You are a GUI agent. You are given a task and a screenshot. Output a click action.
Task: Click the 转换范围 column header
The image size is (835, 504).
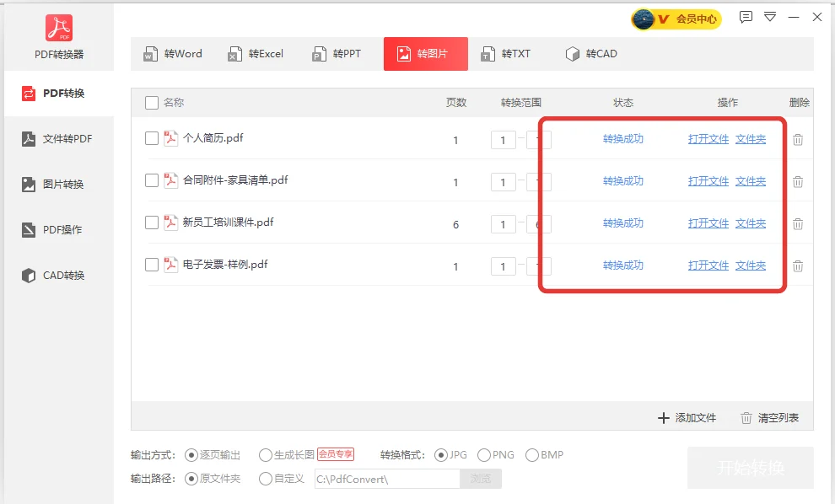coord(520,103)
